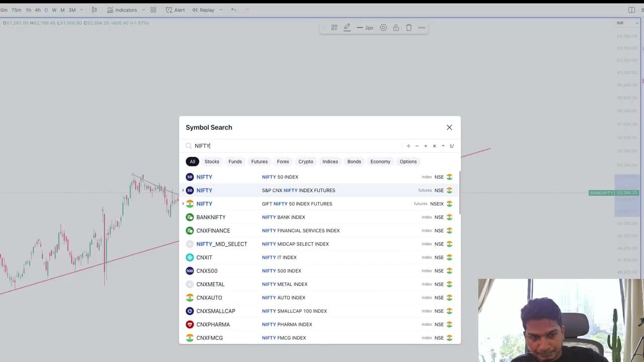The height and width of the screenshot is (362, 644).
Task: Open drawing templates in floating toolbar
Action: click(334, 28)
